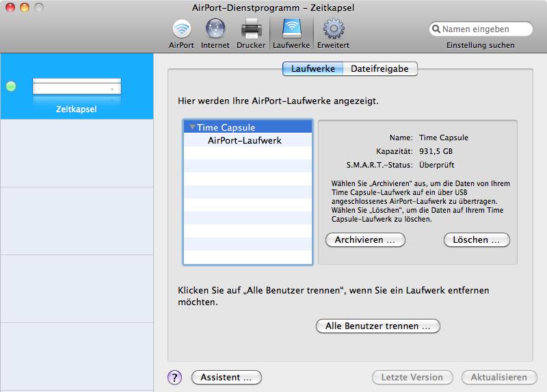Screen dimensions: 547x392
Task: Minimize the window with yellow button
Action: click(25, 7)
